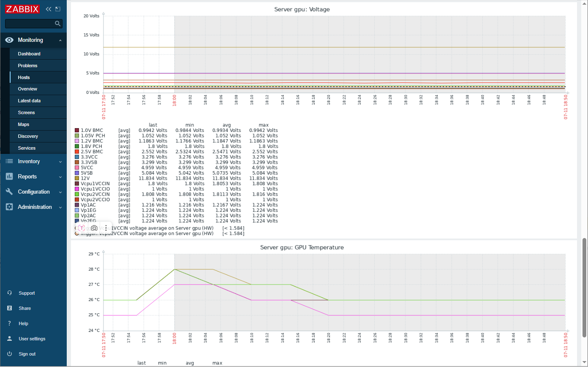This screenshot has width=588, height=367.
Task: Click the Help question mark icon
Action: 9,324
